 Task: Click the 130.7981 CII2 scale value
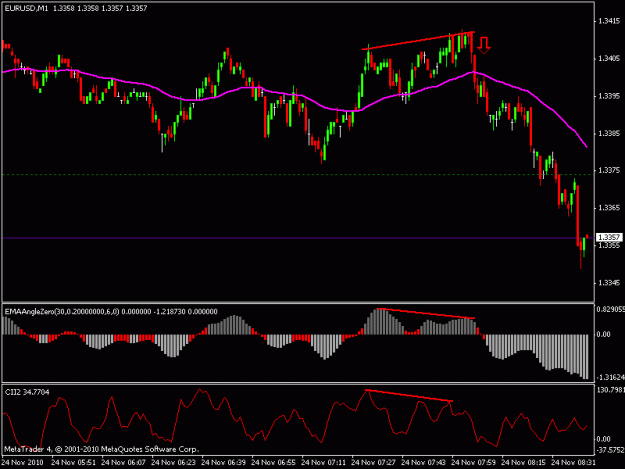click(x=611, y=390)
